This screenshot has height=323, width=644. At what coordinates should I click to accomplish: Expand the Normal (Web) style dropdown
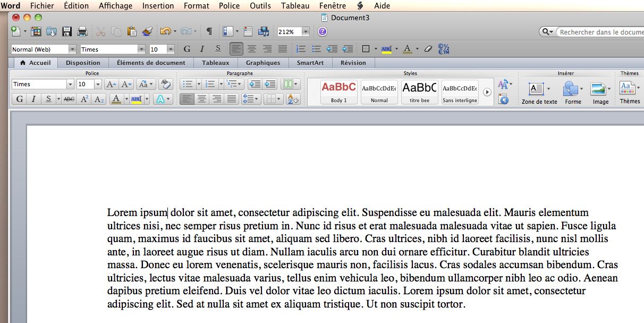point(72,49)
